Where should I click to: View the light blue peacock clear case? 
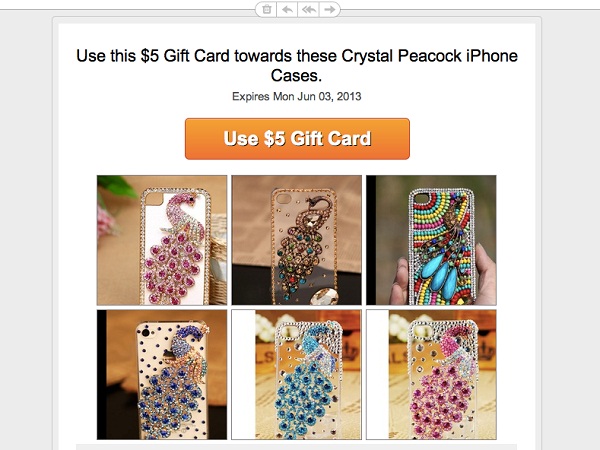click(x=297, y=375)
